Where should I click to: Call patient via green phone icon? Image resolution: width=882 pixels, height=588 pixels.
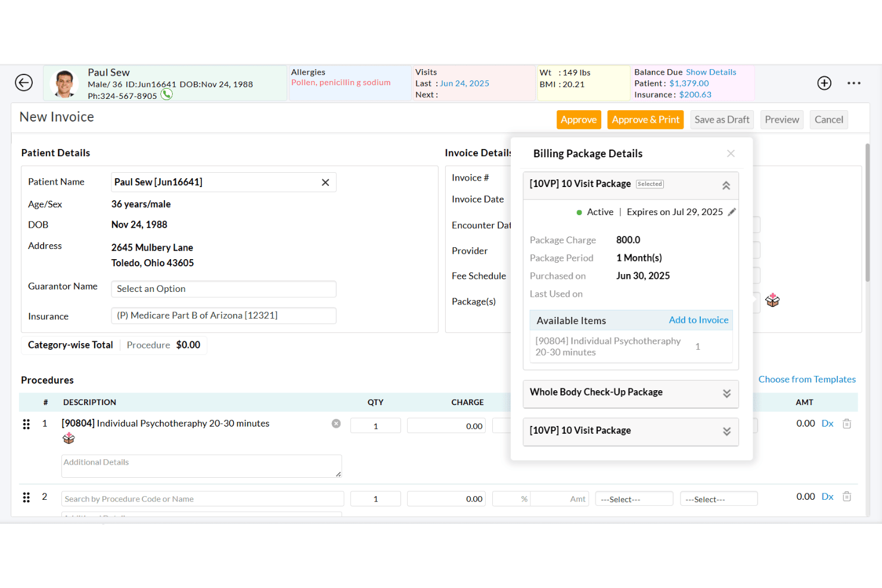click(167, 94)
